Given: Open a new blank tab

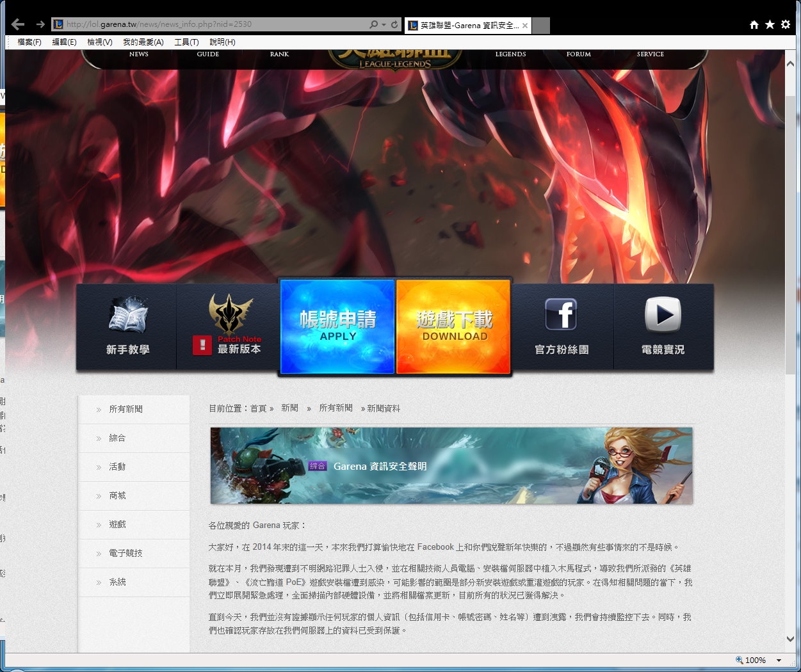Looking at the screenshot, I should coord(541,25).
